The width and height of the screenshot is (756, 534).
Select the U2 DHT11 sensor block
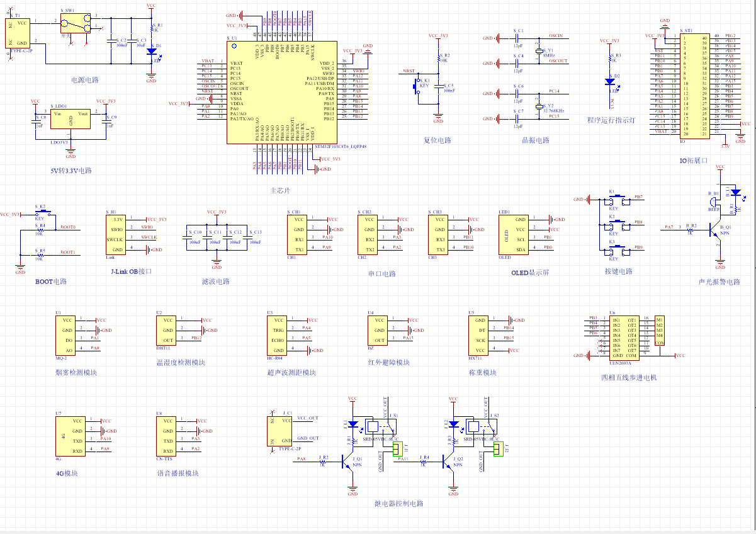point(166,331)
